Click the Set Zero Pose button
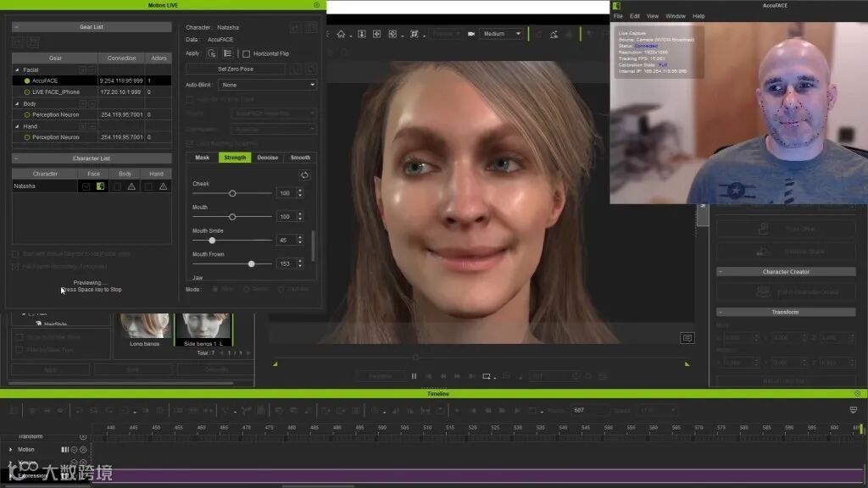The image size is (868, 488). (x=236, y=69)
